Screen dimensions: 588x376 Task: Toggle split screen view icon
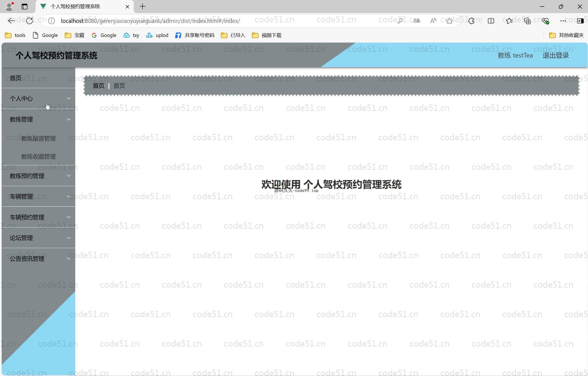tap(491, 21)
